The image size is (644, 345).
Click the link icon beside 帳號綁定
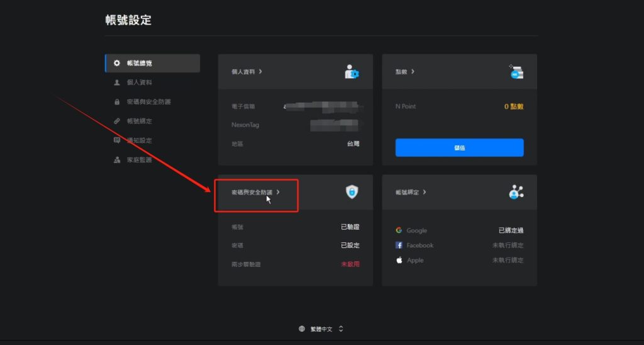(x=116, y=121)
